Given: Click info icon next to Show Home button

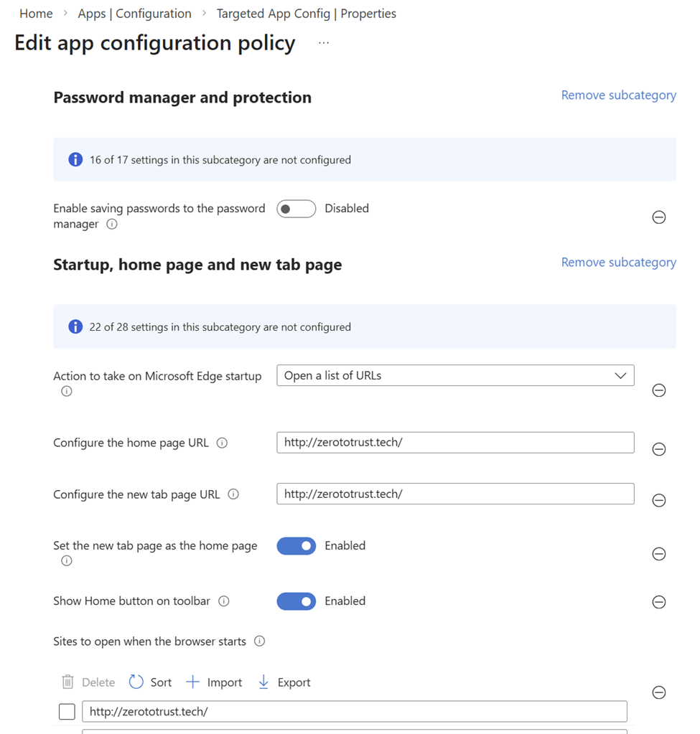Looking at the screenshot, I should (224, 601).
